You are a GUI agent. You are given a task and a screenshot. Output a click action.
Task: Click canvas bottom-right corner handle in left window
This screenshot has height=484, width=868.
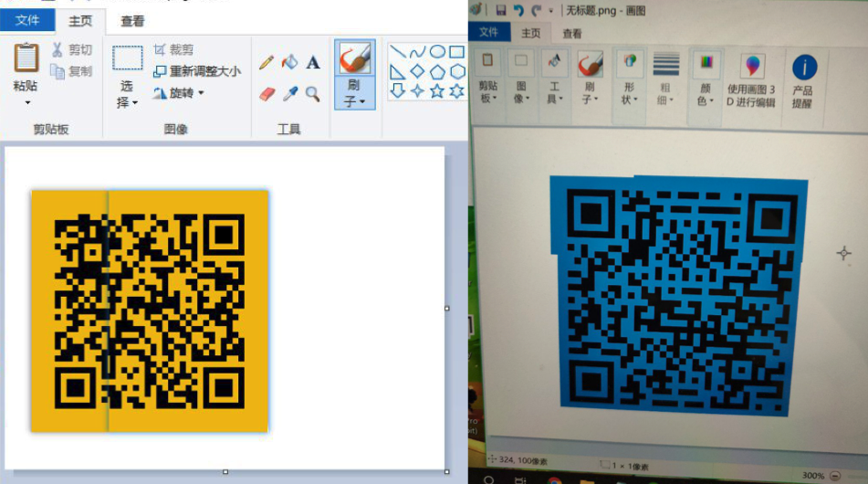pyautogui.click(x=447, y=472)
